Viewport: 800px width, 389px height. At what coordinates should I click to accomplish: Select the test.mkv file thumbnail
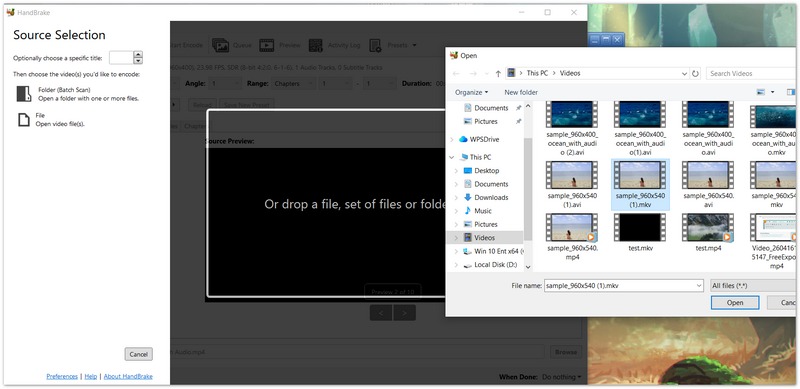tap(640, 227)
